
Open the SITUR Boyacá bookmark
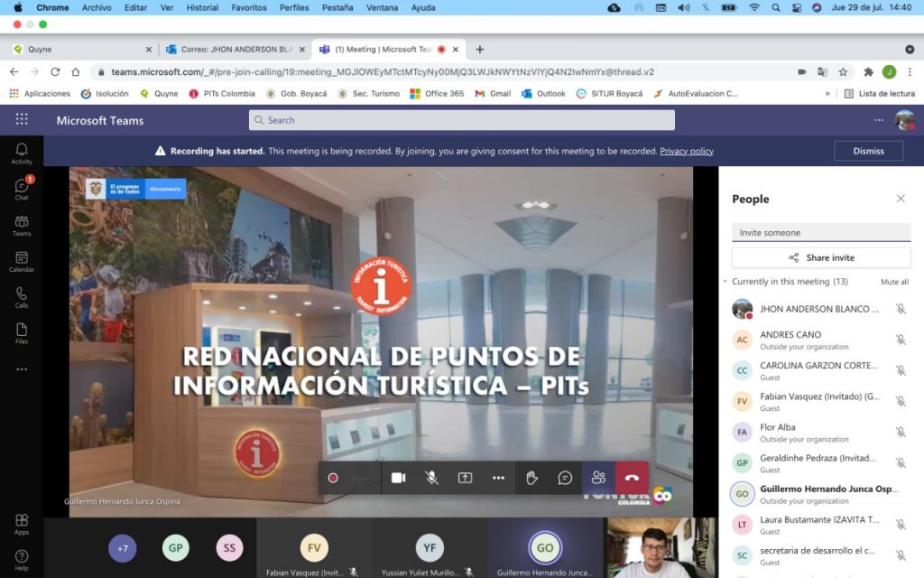[609, 93]
